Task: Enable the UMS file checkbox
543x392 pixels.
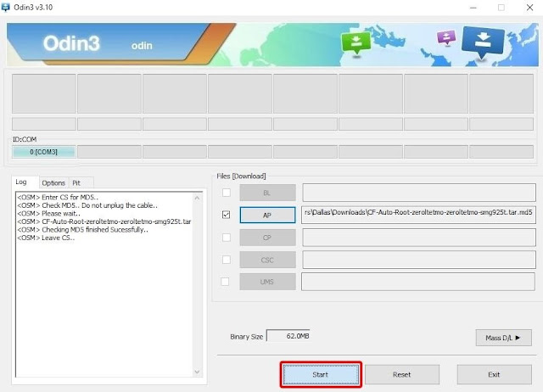Action: (225, 282)
